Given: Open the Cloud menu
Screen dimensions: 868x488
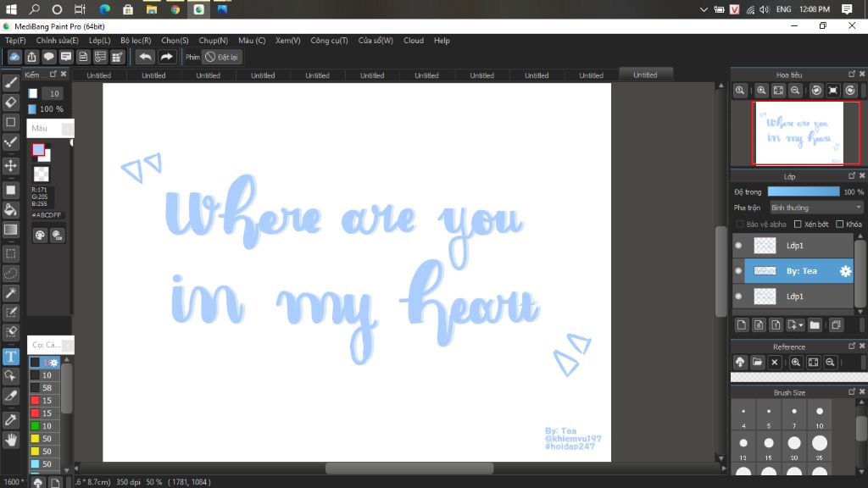Looking at the screenshot, I should click(414, 41).
